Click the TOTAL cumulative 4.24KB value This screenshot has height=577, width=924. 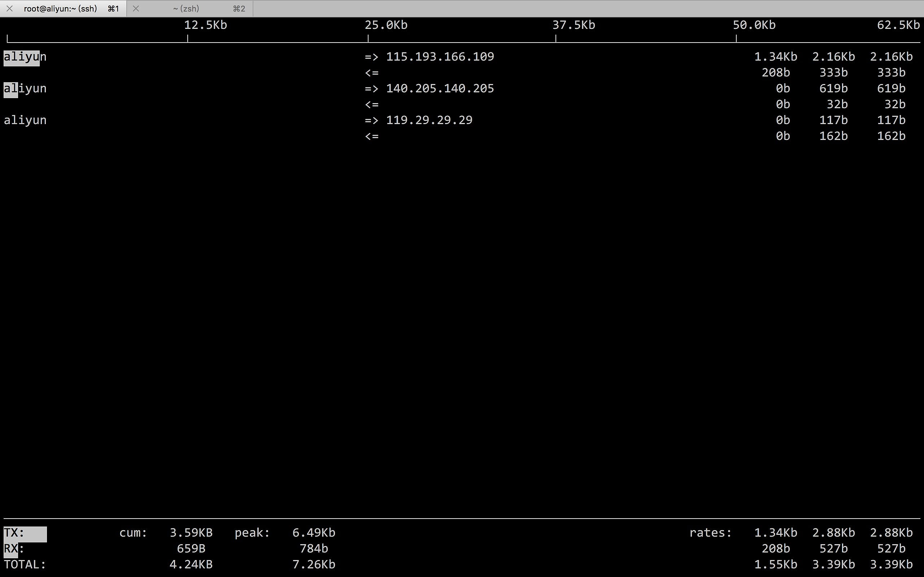(191, 564)
